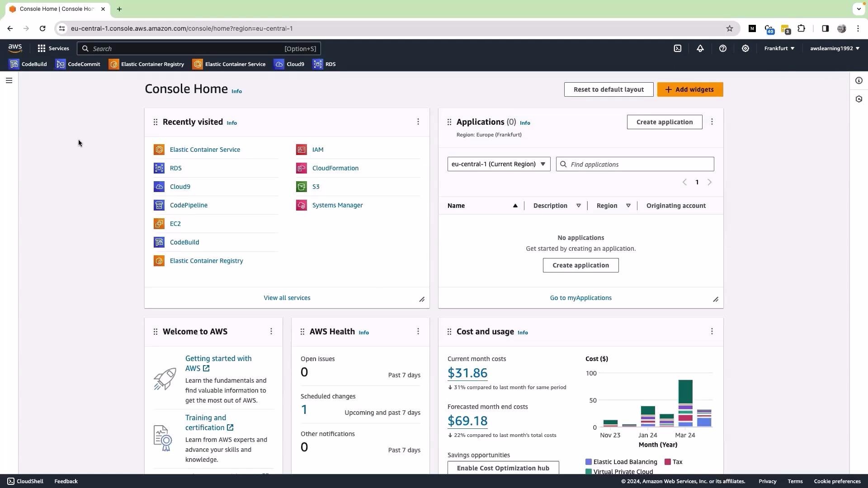Click the Cost and usage drag handle
Image resolution: width=868 pixels, height=488 pixels.
449,332
